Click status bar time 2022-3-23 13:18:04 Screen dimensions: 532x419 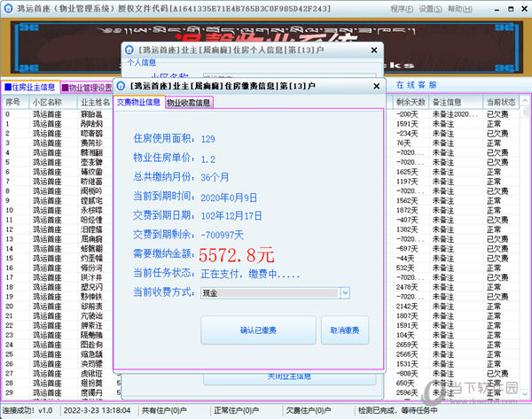(x=97, y=410)
